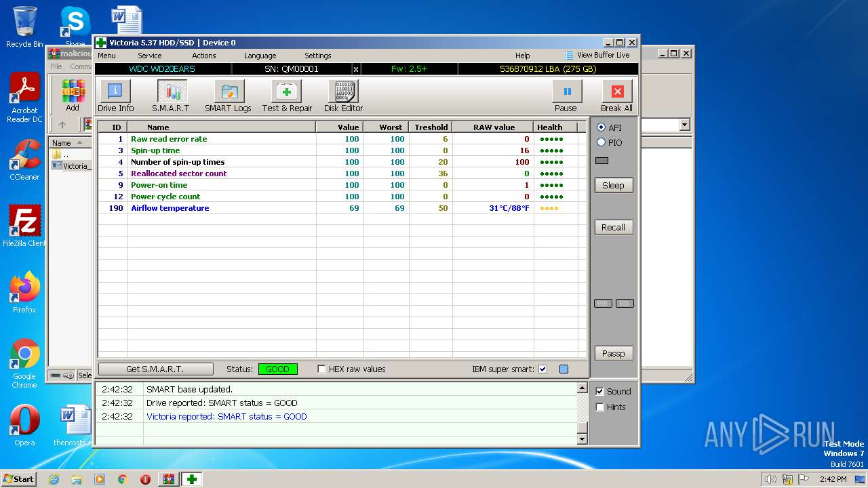Click the Get S.M.A.R.T. button

point(155,369)
